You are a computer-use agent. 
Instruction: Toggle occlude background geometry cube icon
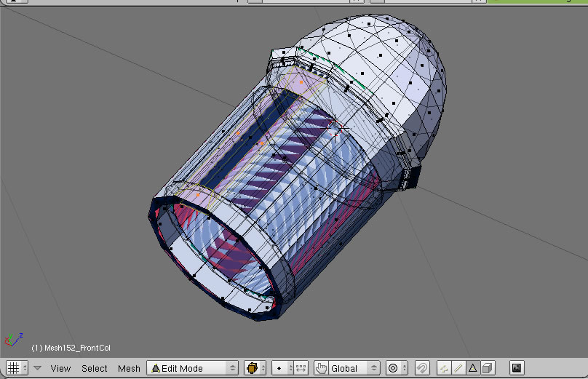pos(488,368)
